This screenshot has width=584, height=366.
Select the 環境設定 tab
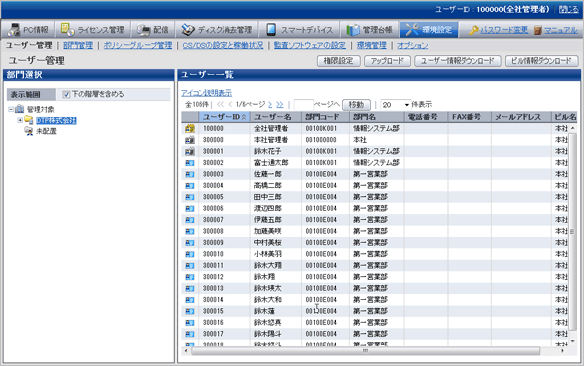pos(429,29)
